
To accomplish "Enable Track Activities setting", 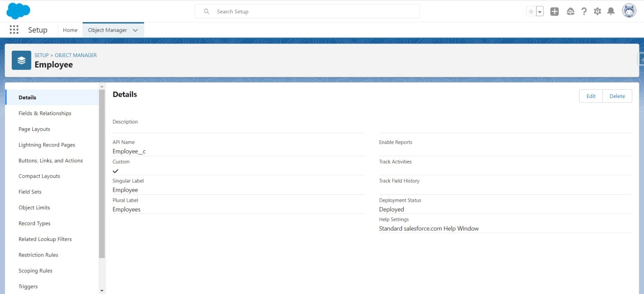I will [x=395, y=162].
